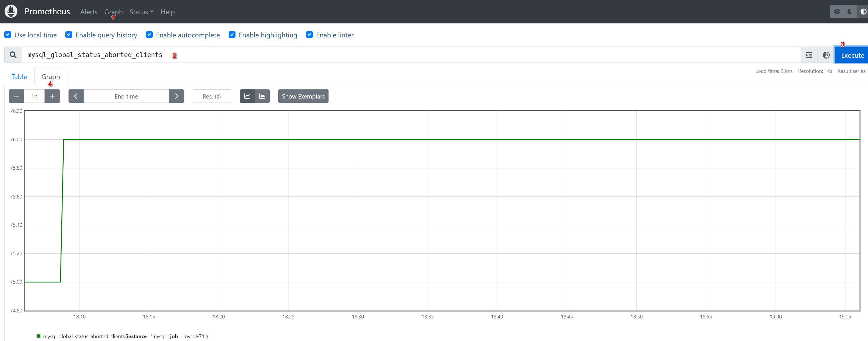The height and width of the screenshot is (341, 868).
Task: Select the dark theme moon icon
Action: [x=850, y=11]
